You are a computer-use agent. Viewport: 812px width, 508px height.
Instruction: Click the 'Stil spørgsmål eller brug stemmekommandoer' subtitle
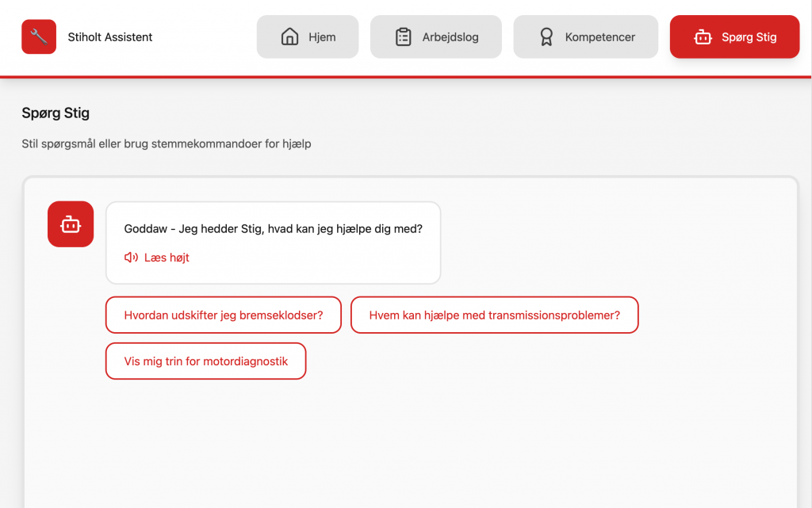tap(166, 144)
